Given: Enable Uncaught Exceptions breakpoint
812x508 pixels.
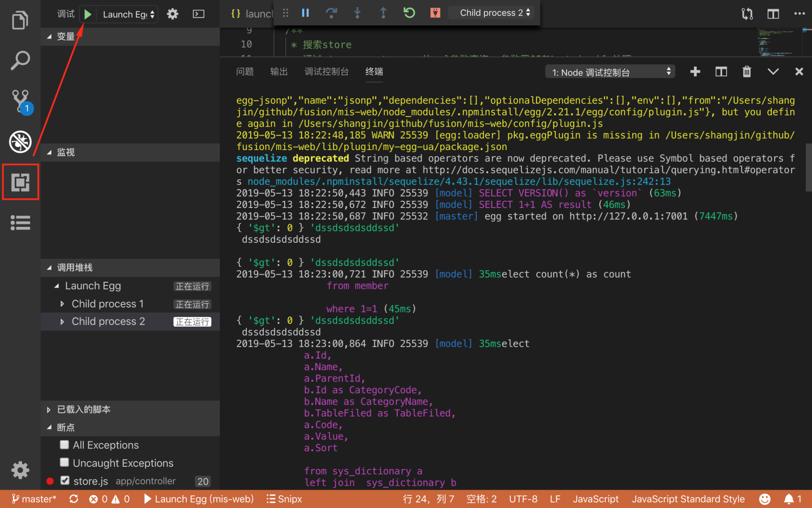Looking at the screenshot, I should pos(64,463).
